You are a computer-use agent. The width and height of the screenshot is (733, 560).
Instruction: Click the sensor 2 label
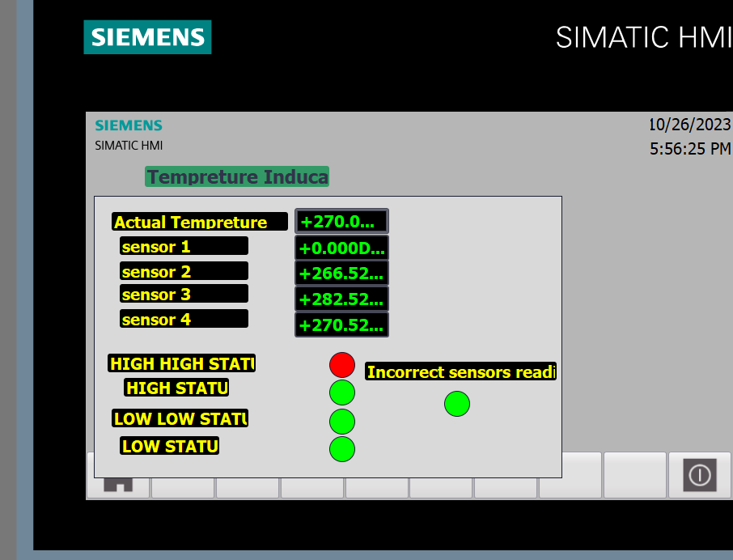click(184, 271)
